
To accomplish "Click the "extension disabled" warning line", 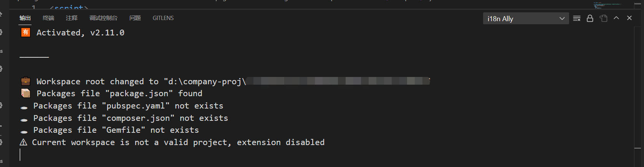I will (172, 142).
